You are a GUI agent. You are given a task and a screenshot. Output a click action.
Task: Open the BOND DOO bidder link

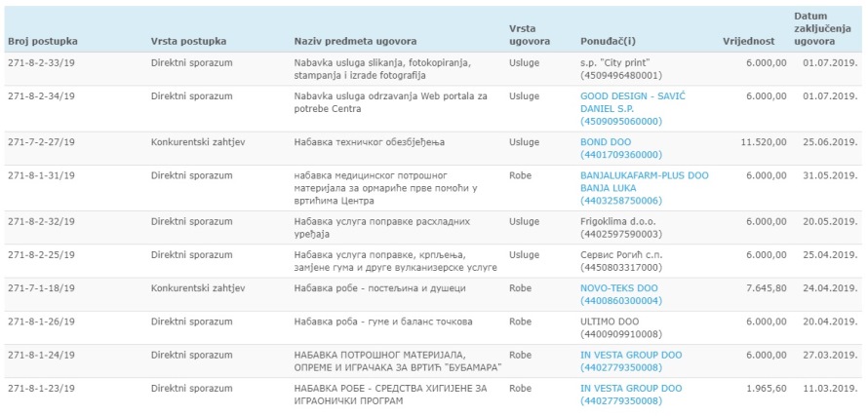(x=605, y=142)
